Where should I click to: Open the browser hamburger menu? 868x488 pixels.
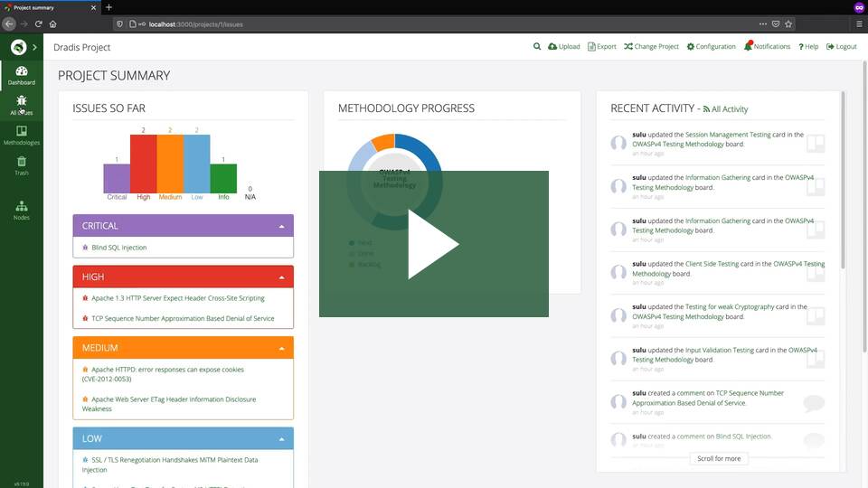[859, 23]
